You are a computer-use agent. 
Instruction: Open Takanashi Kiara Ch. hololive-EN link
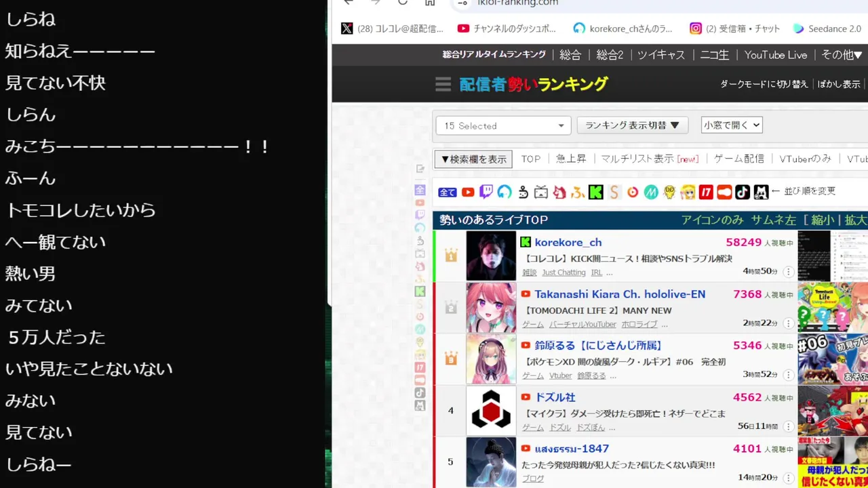click(620, 294)
